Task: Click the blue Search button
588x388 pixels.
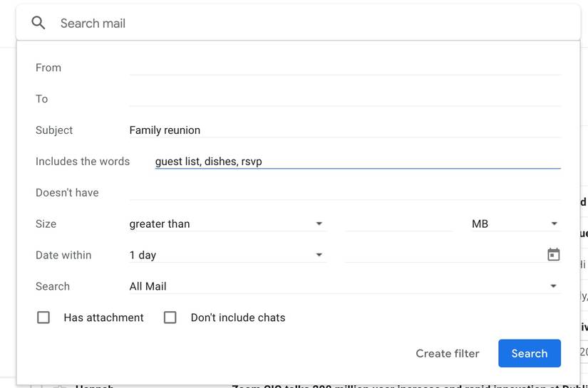Action: [529, 353]
